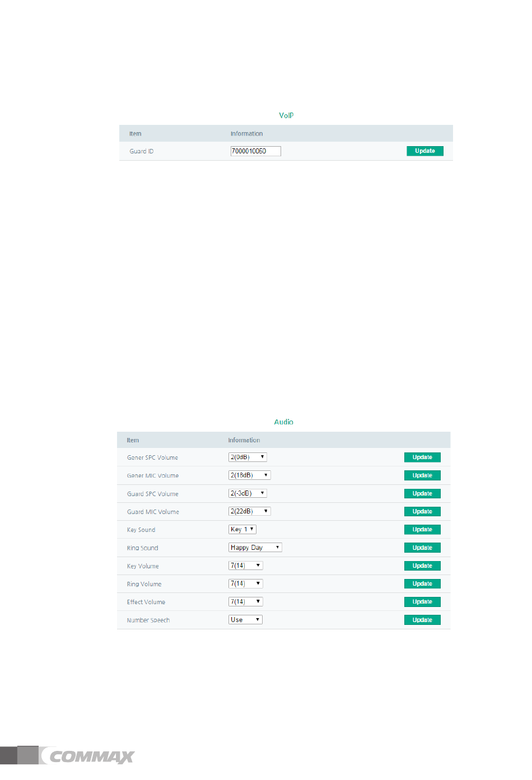This screenshot has height=780, width=532.
Task: Click the Guard ID input field
Action: tap(255, 151)
